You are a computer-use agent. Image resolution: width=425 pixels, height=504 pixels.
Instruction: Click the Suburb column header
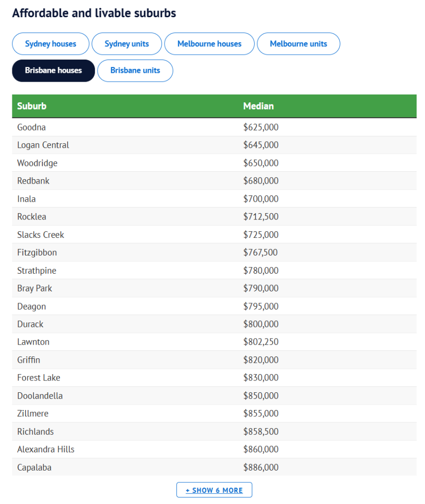pyautogui.click(x=32, y=106)
